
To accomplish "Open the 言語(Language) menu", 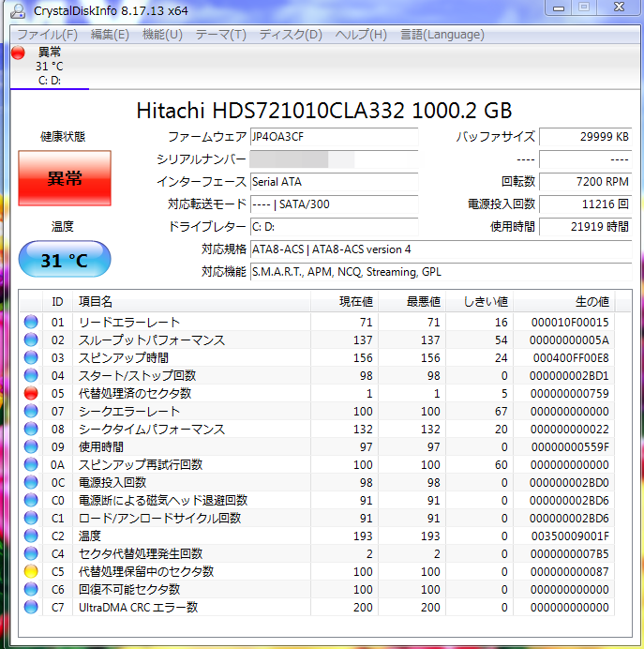I will tap(442, 35).
